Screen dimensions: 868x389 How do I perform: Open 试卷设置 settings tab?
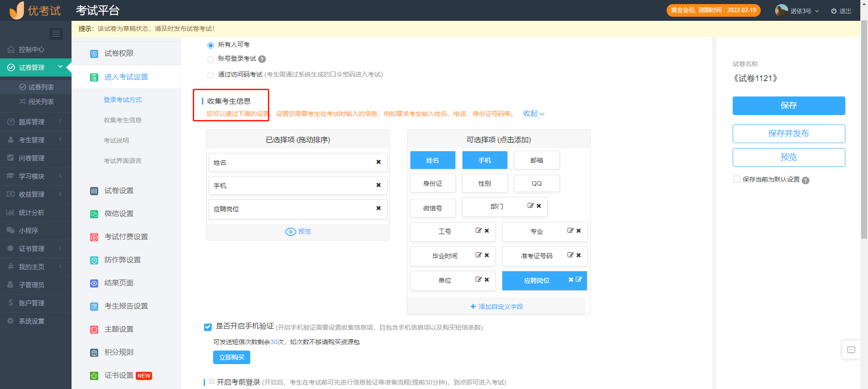[x=126, y=191]
